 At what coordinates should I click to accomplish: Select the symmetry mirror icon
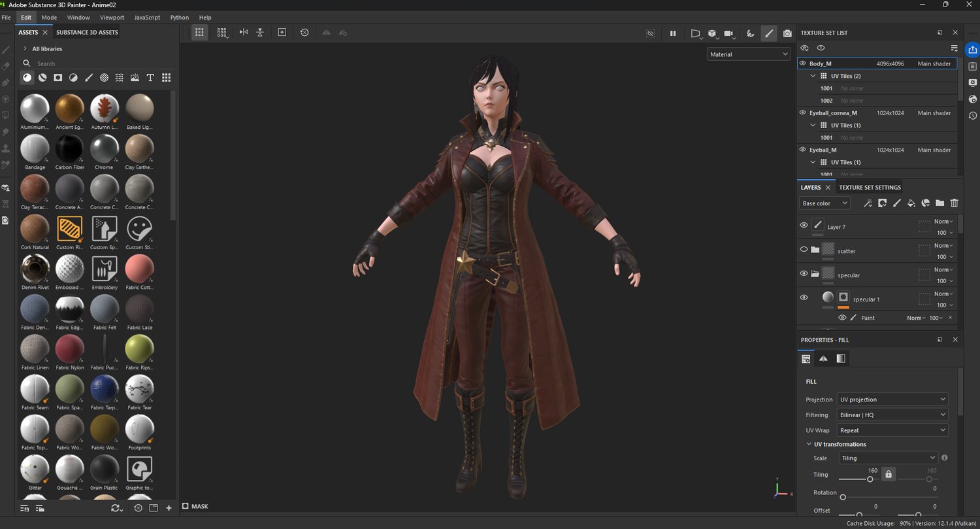[x=244, y=32]
